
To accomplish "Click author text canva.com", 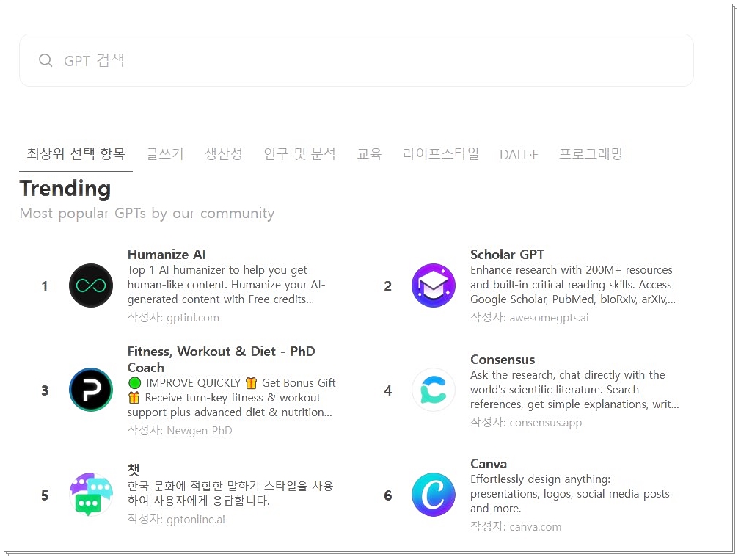I will 535,526.
